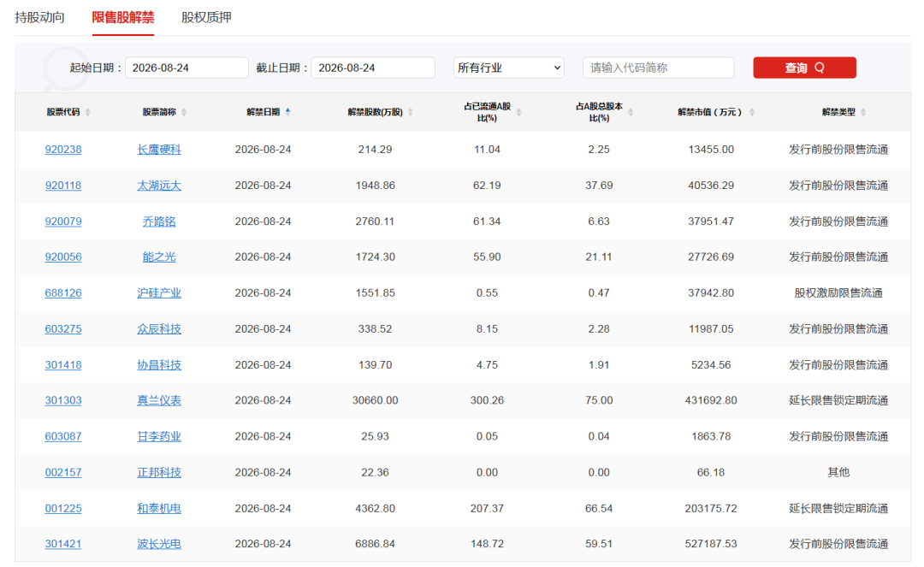
Task: Open 长鹰硬科 stock link
Action: point(159,150)
